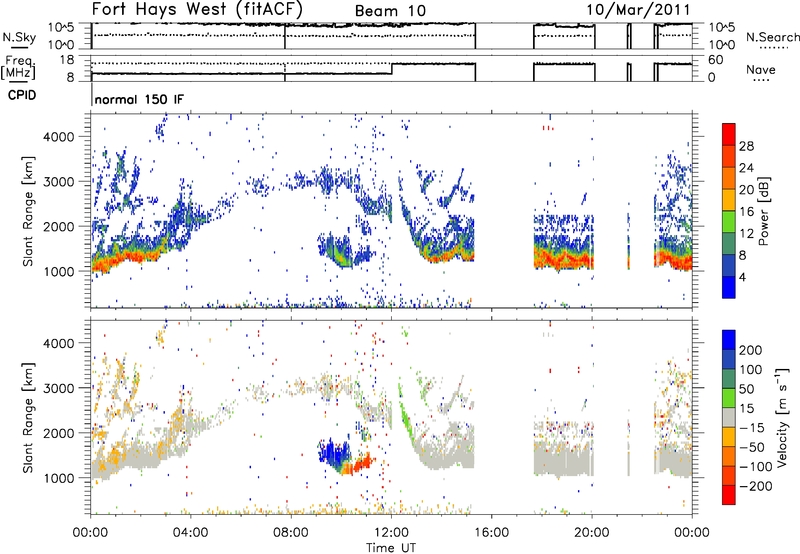Click the red-orange velocity patch near 11:00 UT

point(360,465)
